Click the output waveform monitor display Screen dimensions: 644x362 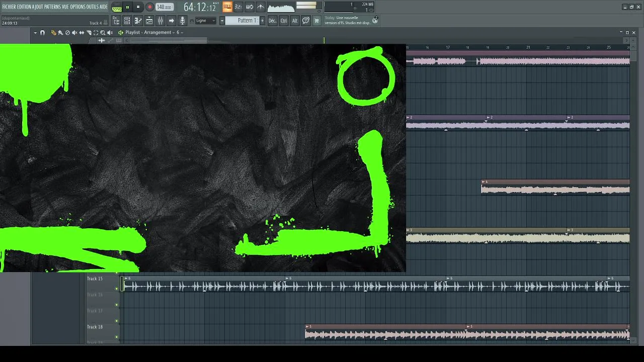coord(281,7)
